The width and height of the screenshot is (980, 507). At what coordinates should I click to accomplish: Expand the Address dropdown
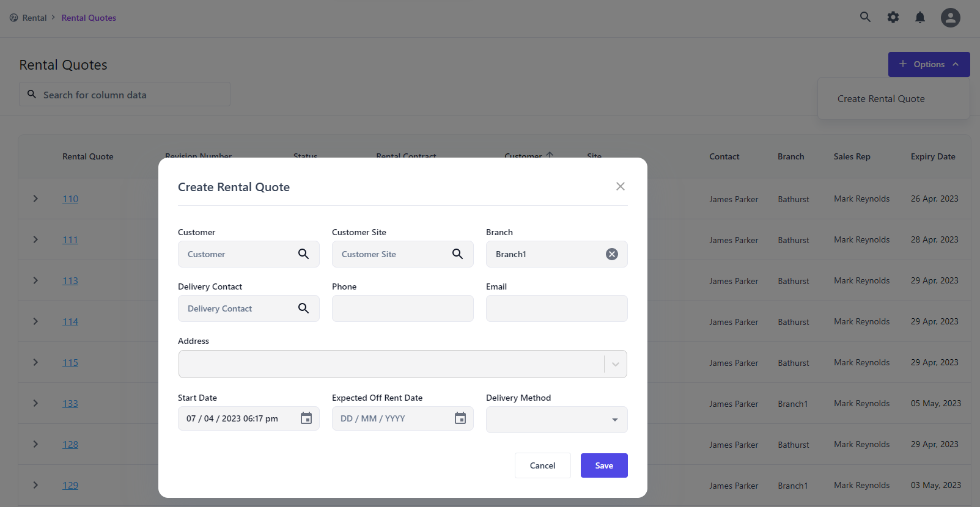coord(615,364)
